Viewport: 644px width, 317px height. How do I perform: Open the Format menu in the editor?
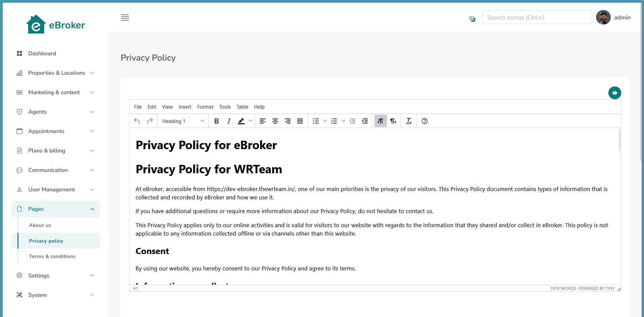205,107
